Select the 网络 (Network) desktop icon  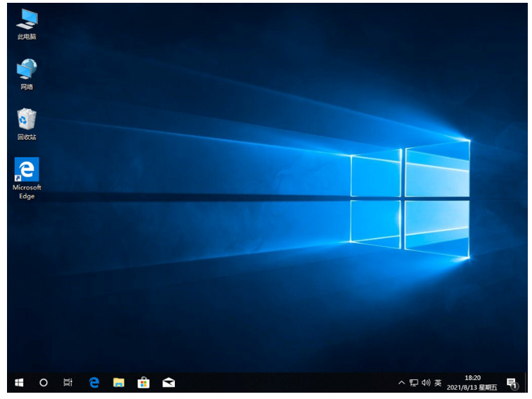[27, 73]
